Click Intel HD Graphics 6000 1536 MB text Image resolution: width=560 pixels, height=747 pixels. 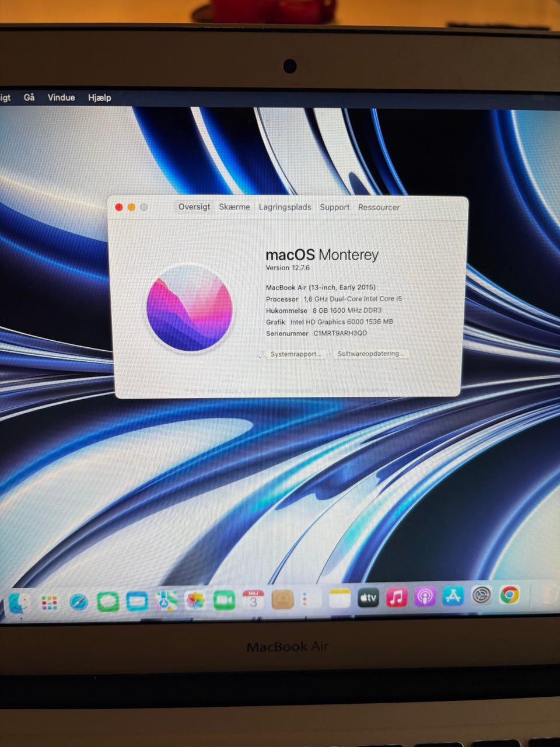point(341,322)
